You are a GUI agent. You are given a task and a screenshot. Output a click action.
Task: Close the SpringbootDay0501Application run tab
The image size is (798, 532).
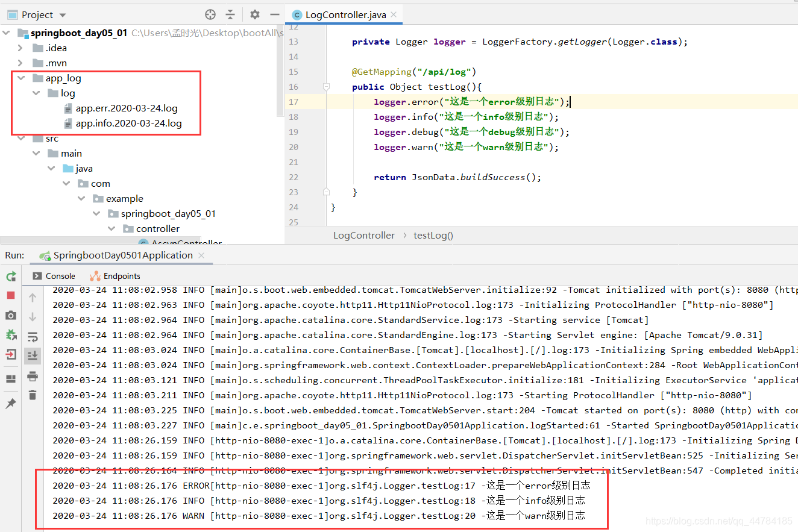click(x=202, y=255)
